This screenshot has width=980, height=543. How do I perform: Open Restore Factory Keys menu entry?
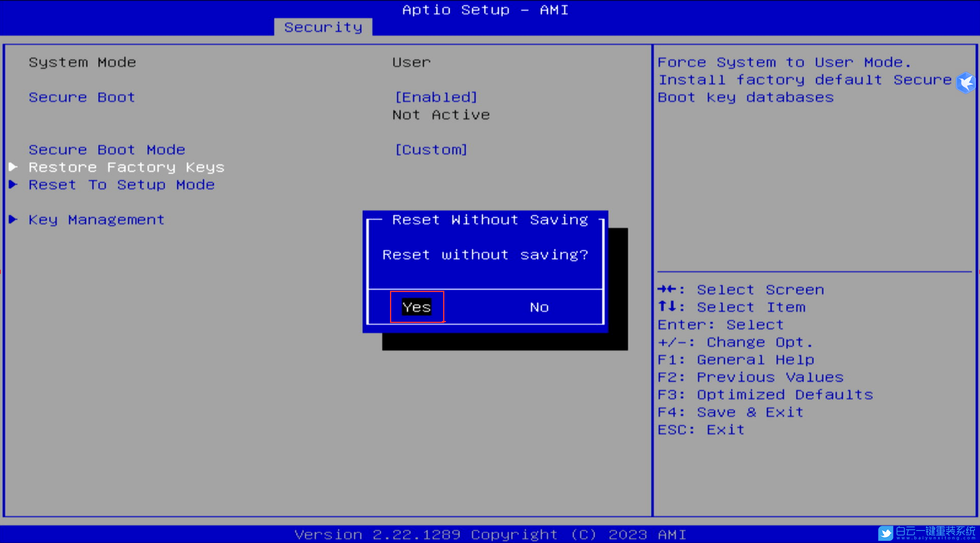[126, 167]
